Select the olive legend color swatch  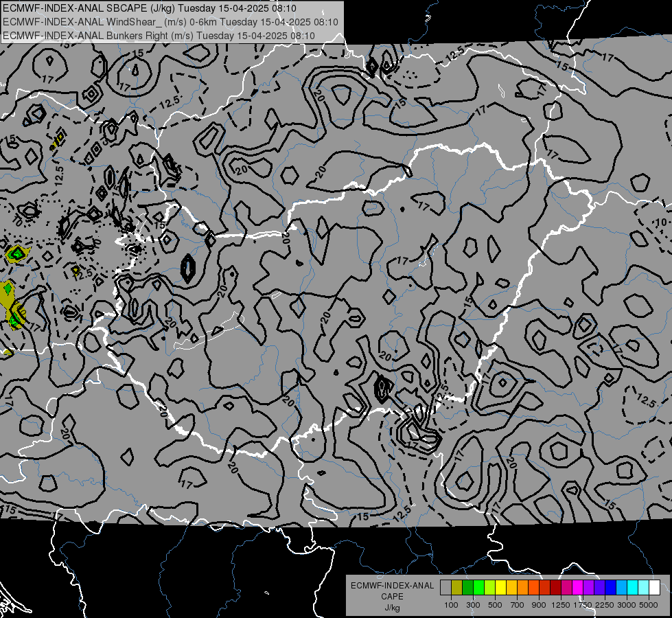point(457,587)
